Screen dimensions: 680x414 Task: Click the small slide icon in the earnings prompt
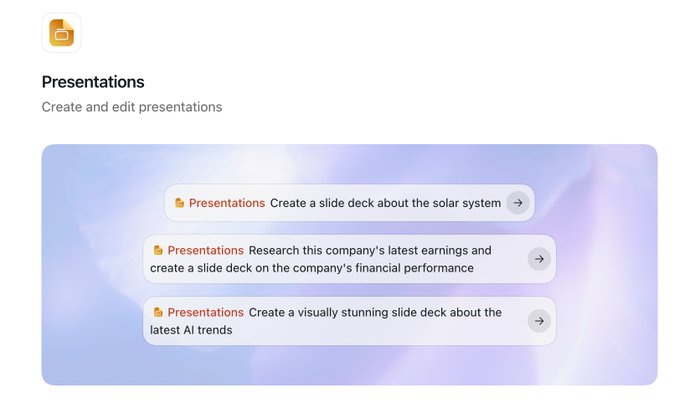[158, 250]
